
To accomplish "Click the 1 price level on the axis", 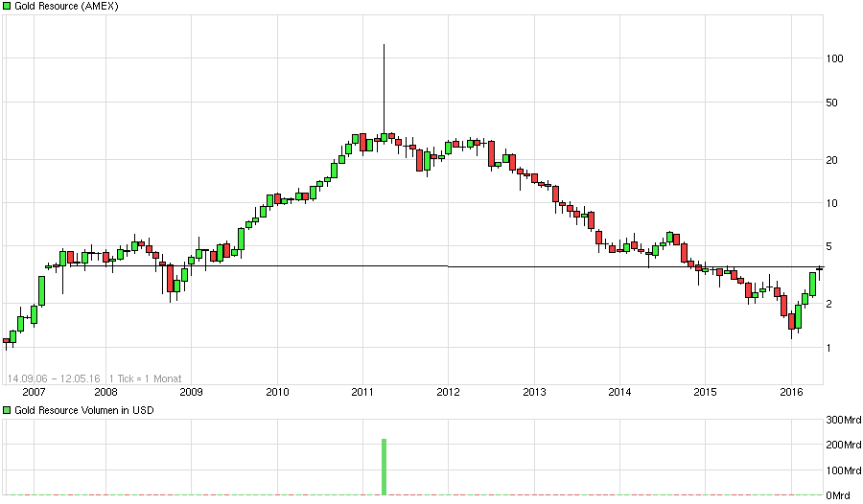I will click(828, 348).
